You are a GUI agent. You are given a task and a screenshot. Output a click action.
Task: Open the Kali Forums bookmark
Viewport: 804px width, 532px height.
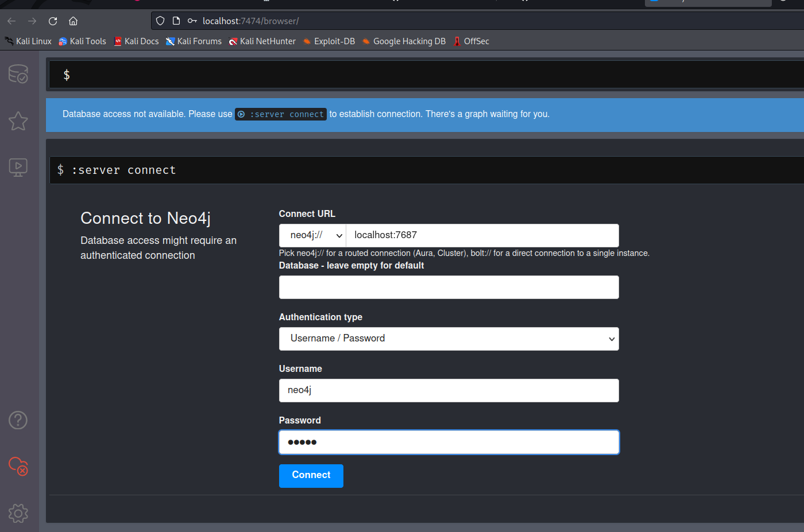[194, 41]
